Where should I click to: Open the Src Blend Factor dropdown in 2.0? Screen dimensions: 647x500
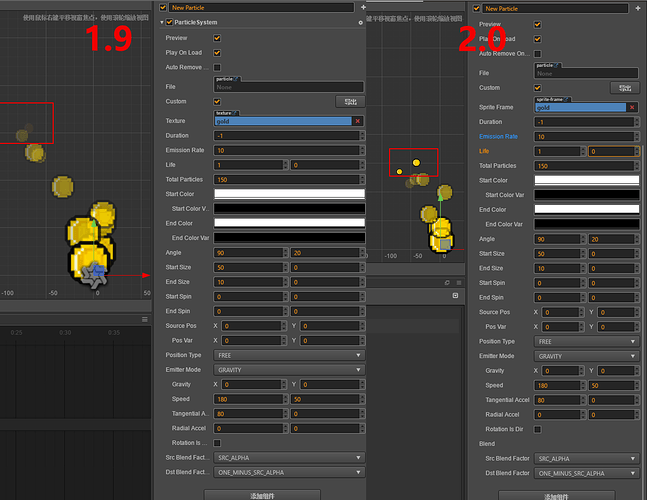(586, 459)
